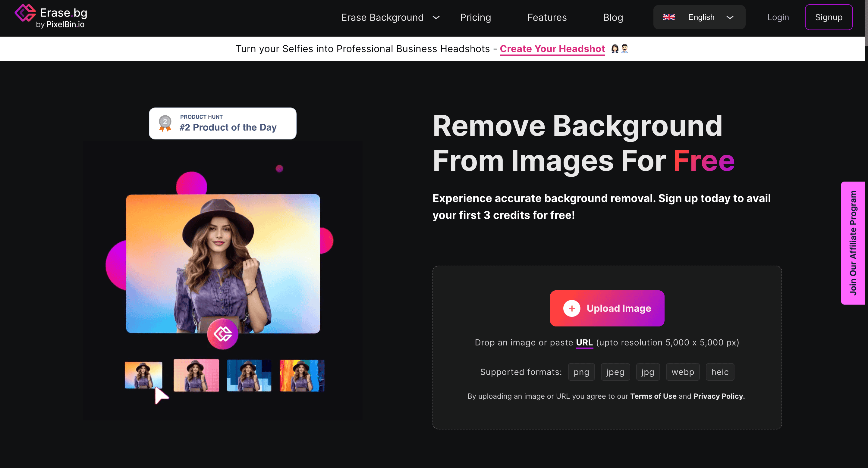
Task: Click the headshot people emoji icons
Action: (x=619, y=49)
